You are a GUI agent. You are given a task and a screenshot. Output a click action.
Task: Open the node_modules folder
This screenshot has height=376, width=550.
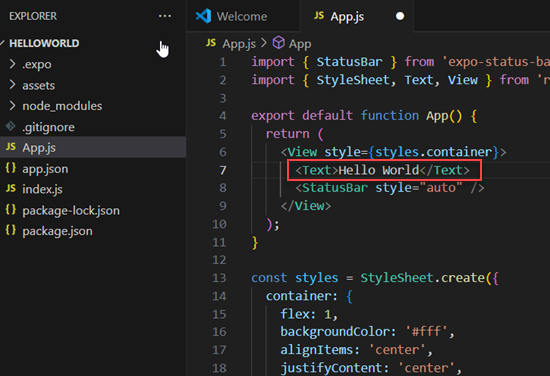[x=62, y=106]
